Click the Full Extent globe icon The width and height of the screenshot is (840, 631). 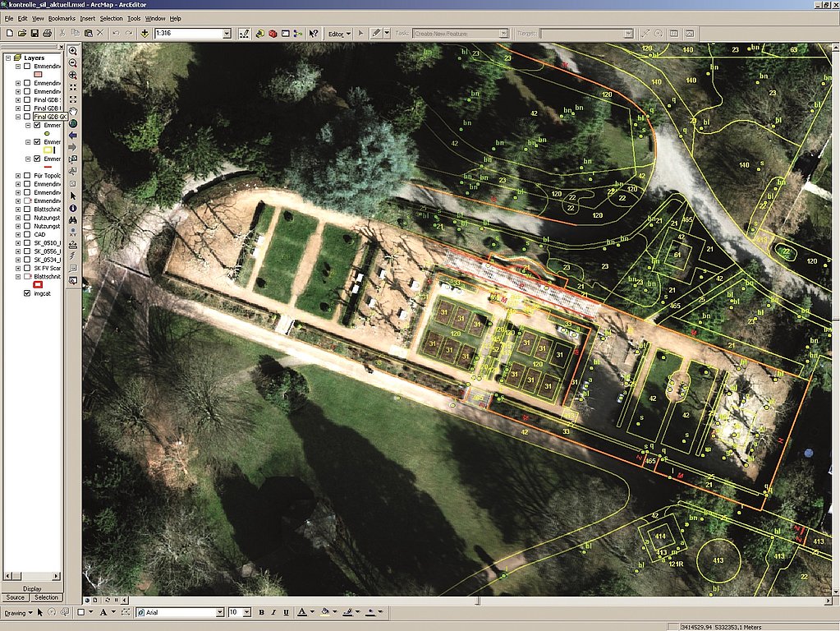(73, 123)
